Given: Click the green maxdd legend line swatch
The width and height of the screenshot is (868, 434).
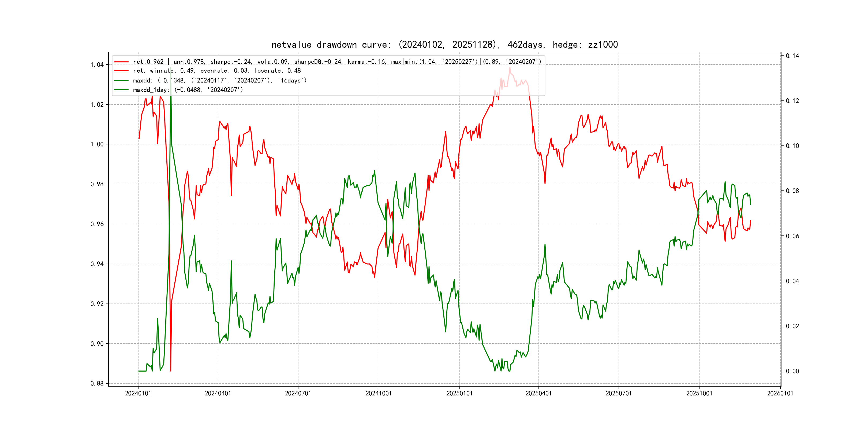Looking at the screenshot, I should coord(121,81).
